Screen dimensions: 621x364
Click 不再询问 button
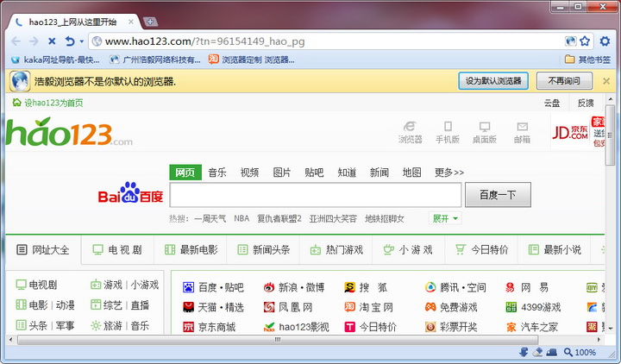(x=564, y=81)
